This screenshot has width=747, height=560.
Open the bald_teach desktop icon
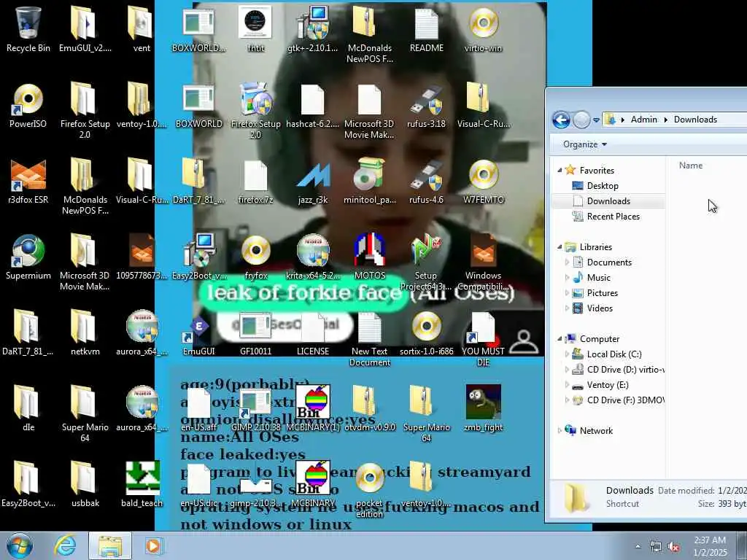(x=142, y=484)
